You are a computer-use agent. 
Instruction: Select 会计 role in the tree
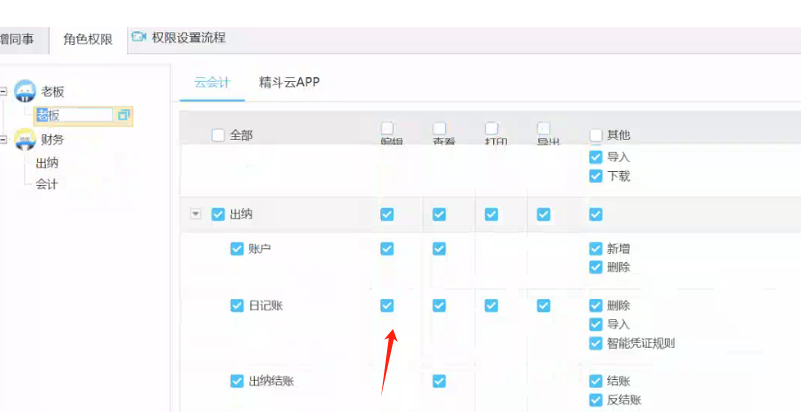(47, 184)
